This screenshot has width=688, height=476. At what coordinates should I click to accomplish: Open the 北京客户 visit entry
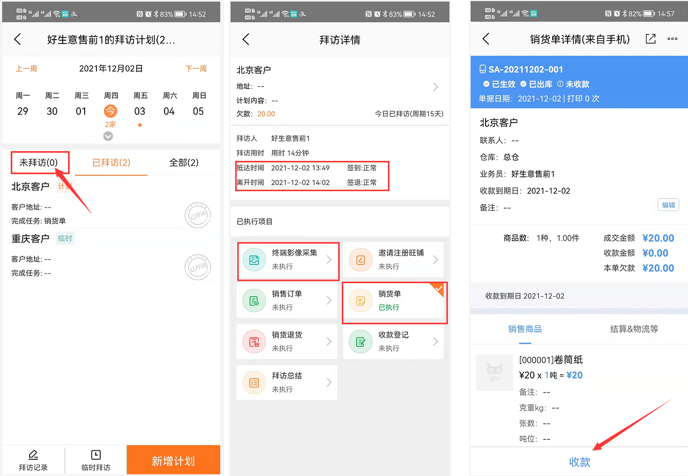111,203
